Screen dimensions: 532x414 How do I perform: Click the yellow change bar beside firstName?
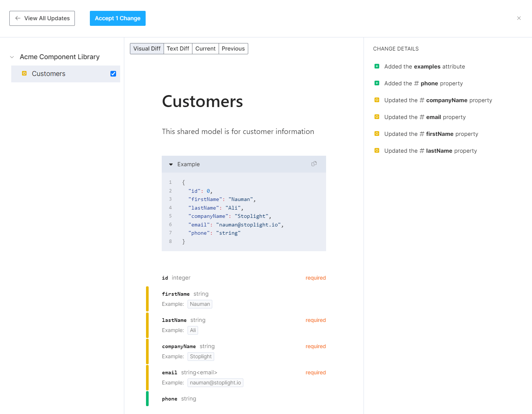coord(147,299)
